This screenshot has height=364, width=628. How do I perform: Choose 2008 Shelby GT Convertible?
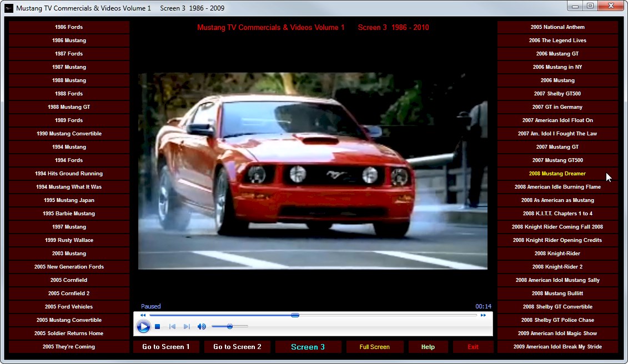[557, 307]
